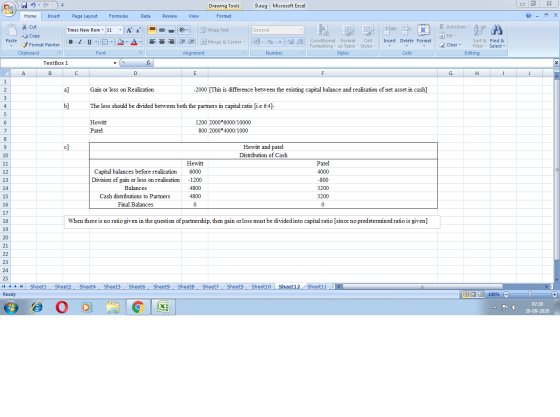The width and height of the screenshot is (560, 417).
Task: Open Excel from the Windows taskbar
Action: 163,307
